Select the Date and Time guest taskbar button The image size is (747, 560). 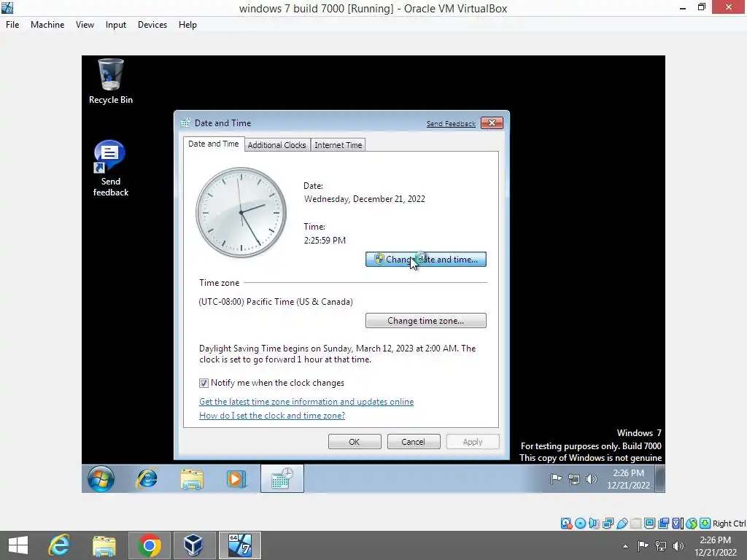point(282,478)
